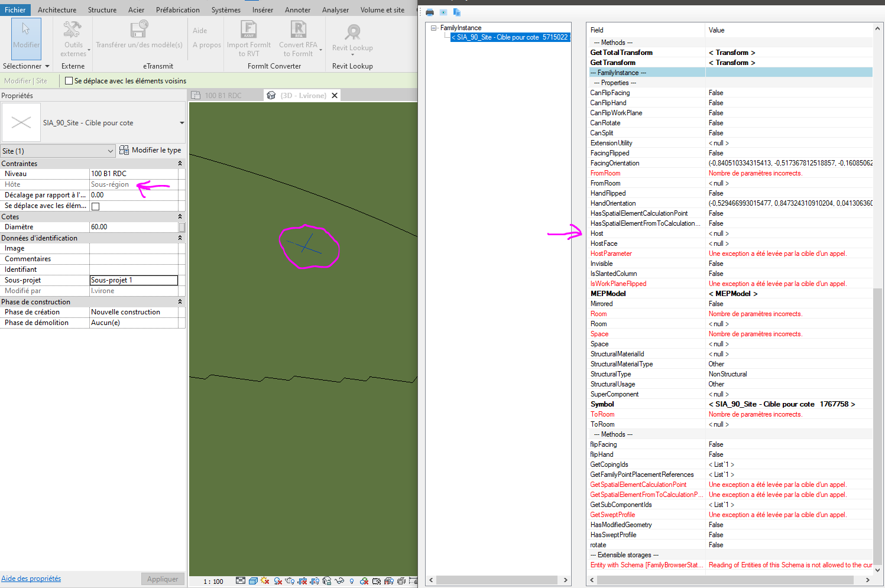
Task: Click the temporary hide/isolate glasses icon
Action: [339, 580]
